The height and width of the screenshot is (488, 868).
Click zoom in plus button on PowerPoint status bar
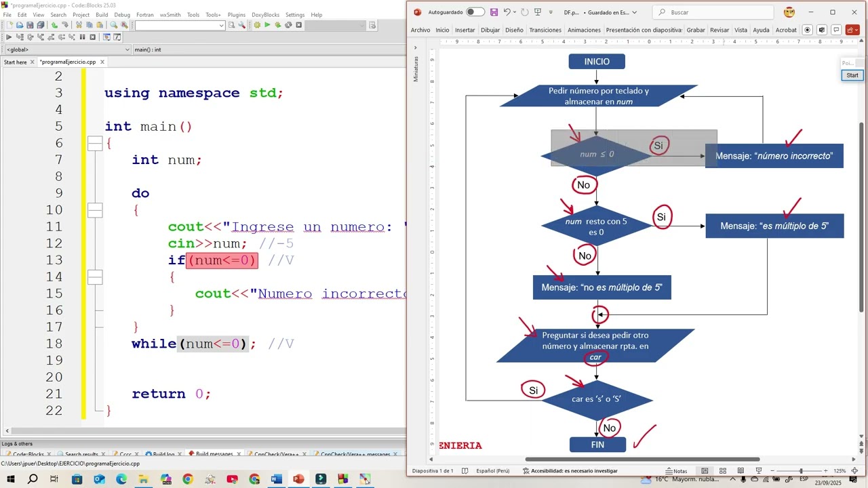[x=825, y=471]
